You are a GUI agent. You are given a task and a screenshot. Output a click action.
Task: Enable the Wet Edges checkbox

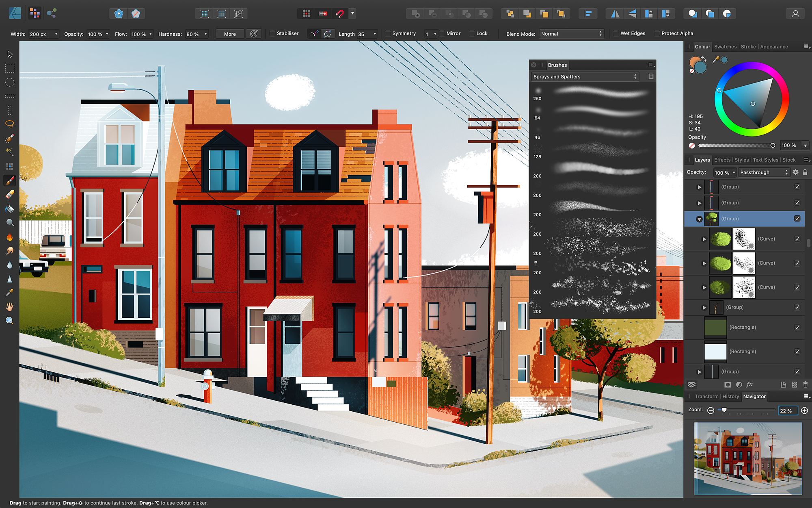pyautogui.click(x=616, y=33)
